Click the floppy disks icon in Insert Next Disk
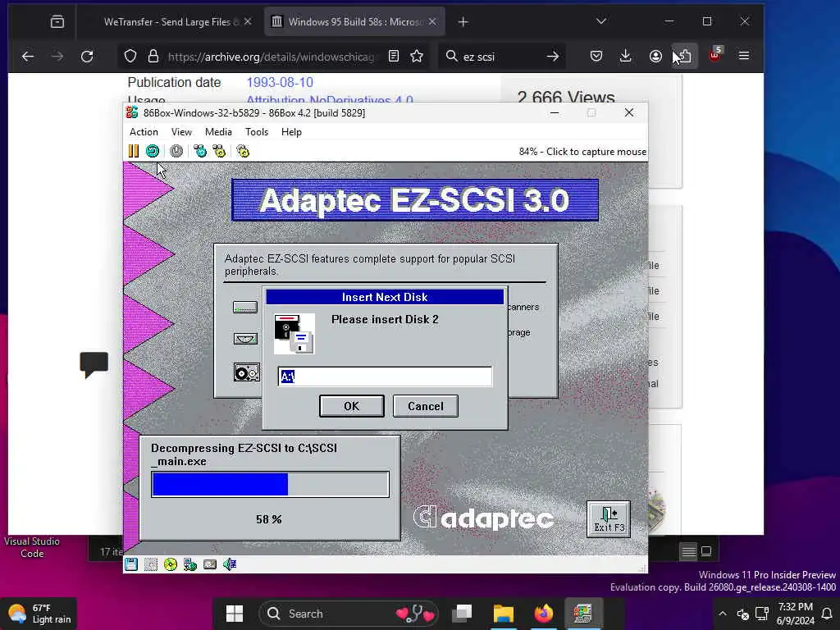840x630 pixels. [x=294, y=334]
